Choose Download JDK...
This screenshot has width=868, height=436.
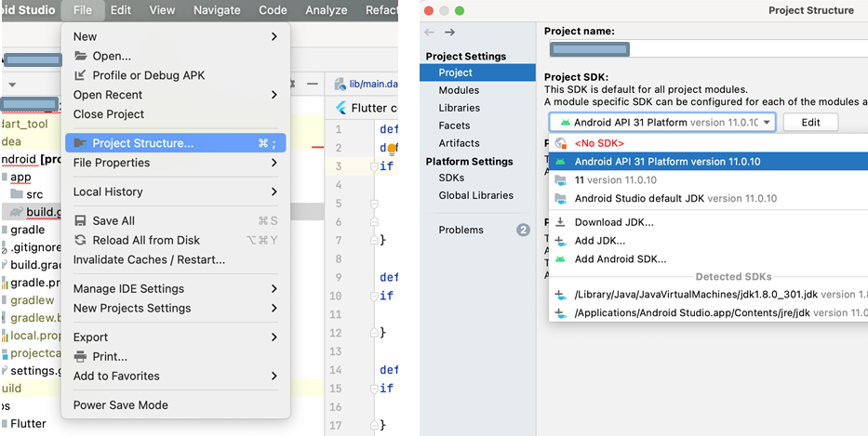click(x=709, y=222)
